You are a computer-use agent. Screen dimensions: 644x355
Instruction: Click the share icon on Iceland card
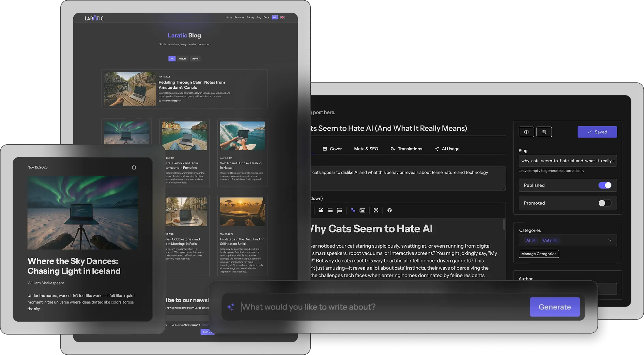click(x=134, y=167)
